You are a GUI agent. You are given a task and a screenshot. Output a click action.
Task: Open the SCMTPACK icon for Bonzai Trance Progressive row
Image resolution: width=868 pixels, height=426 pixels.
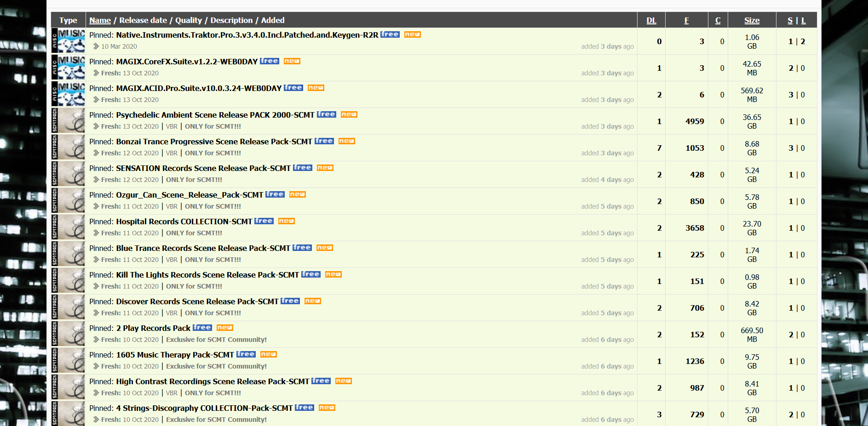(x=68, y=148)
